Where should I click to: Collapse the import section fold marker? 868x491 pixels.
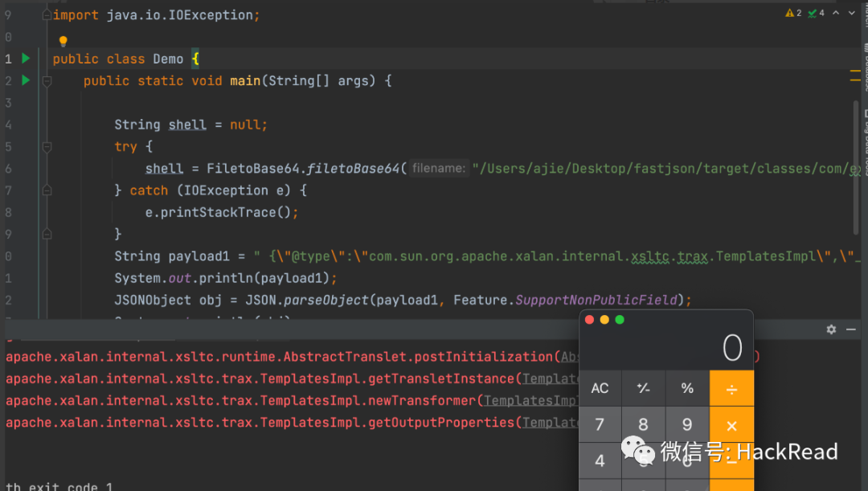(x=47, y=15)
